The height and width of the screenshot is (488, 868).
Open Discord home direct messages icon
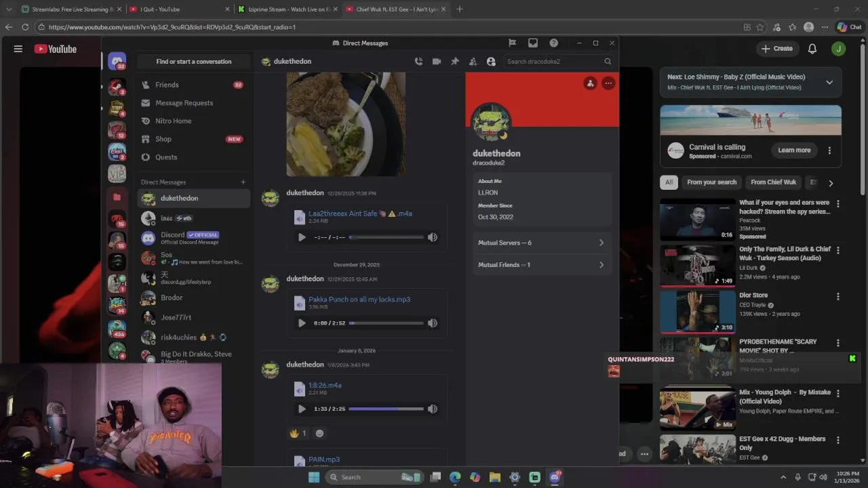coord(117,62)
